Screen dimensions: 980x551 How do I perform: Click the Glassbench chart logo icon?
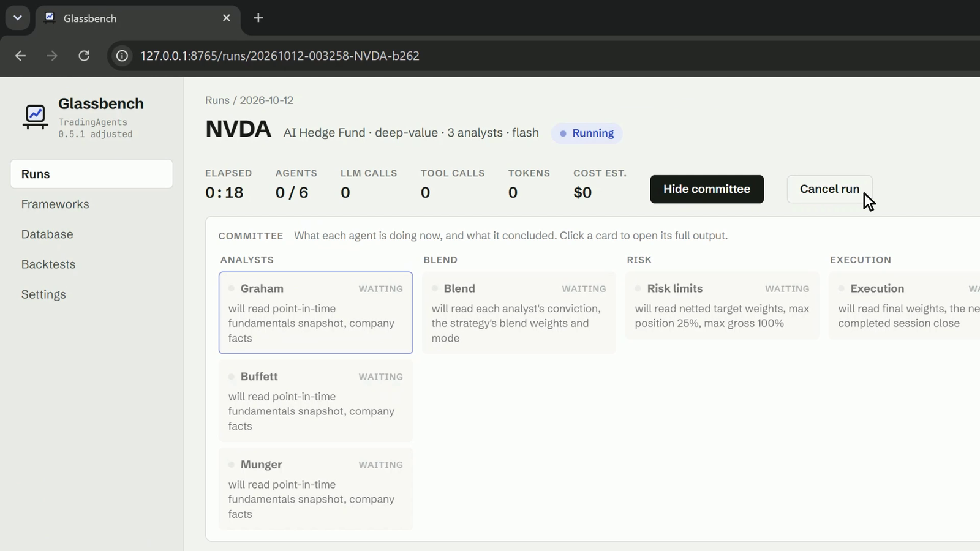pyautogui.click(x=35, y=116)
